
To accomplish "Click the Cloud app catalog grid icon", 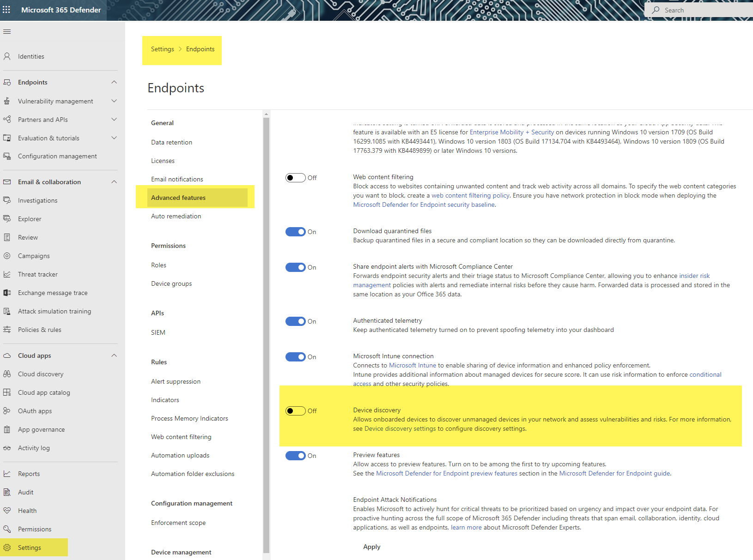I will 7,392.
